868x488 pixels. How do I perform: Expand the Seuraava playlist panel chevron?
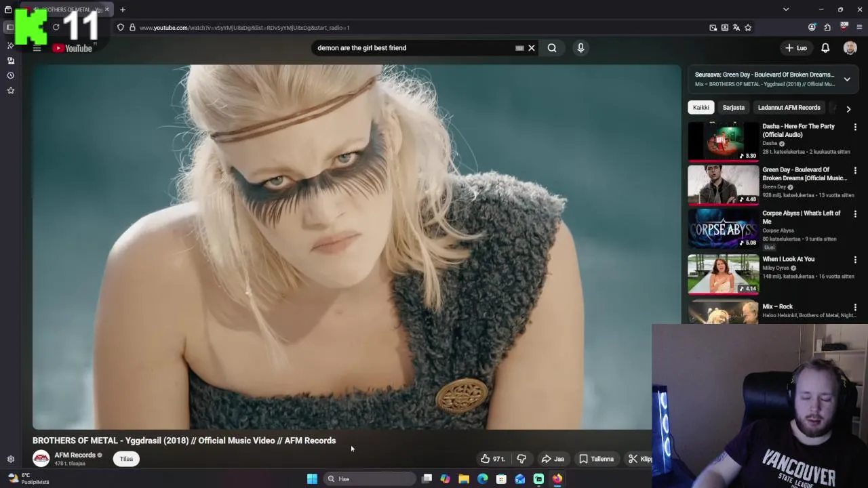(847, 79)
